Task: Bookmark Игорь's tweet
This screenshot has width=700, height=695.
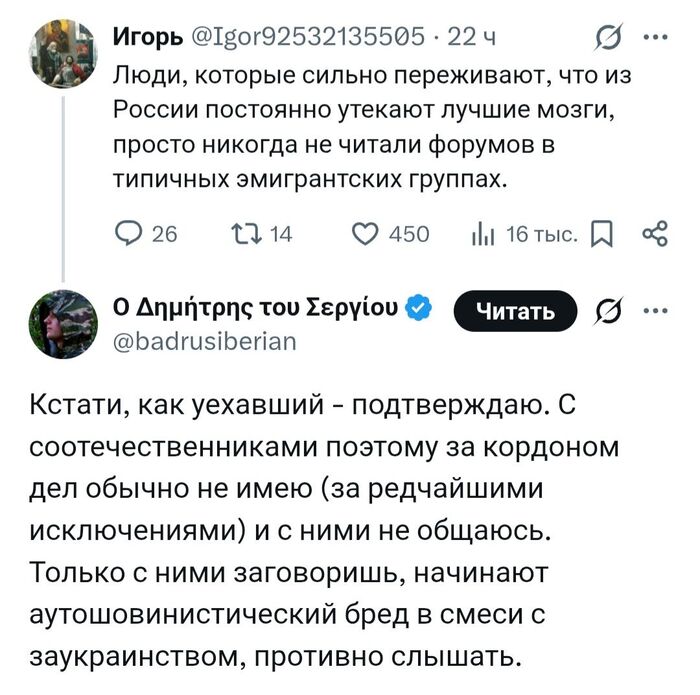Action: [603, 234]
